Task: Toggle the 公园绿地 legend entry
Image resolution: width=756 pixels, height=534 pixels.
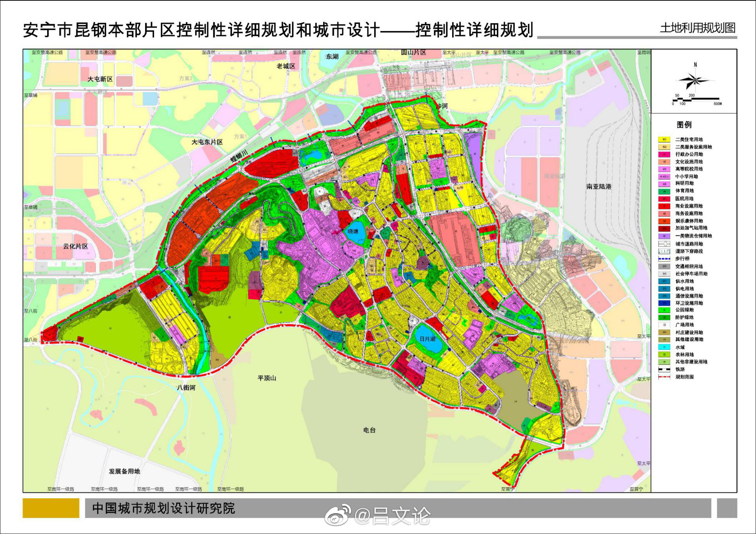Action: pos(665,310)
